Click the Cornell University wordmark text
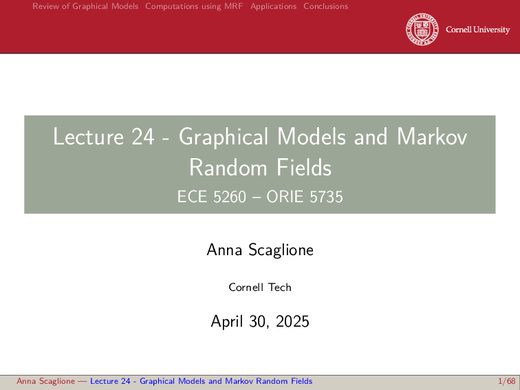The width and height of the screenshot is (520, 390). coord(478,29)
